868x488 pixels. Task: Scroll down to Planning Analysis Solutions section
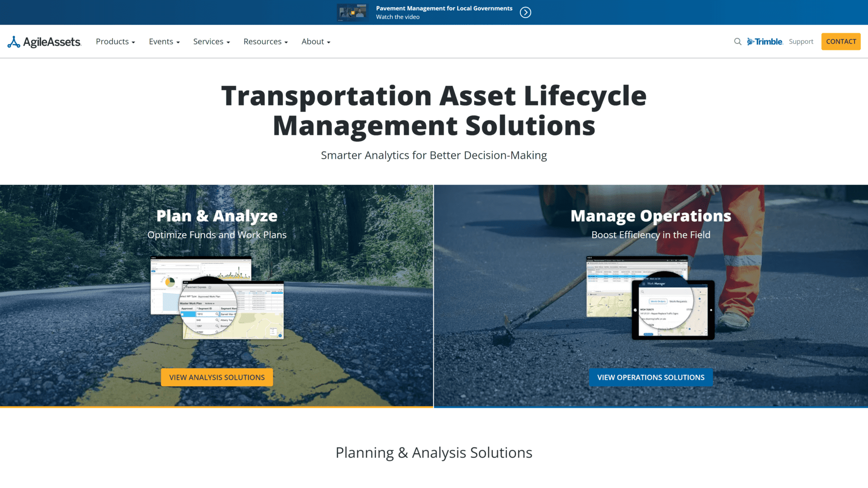coord(434,452)
